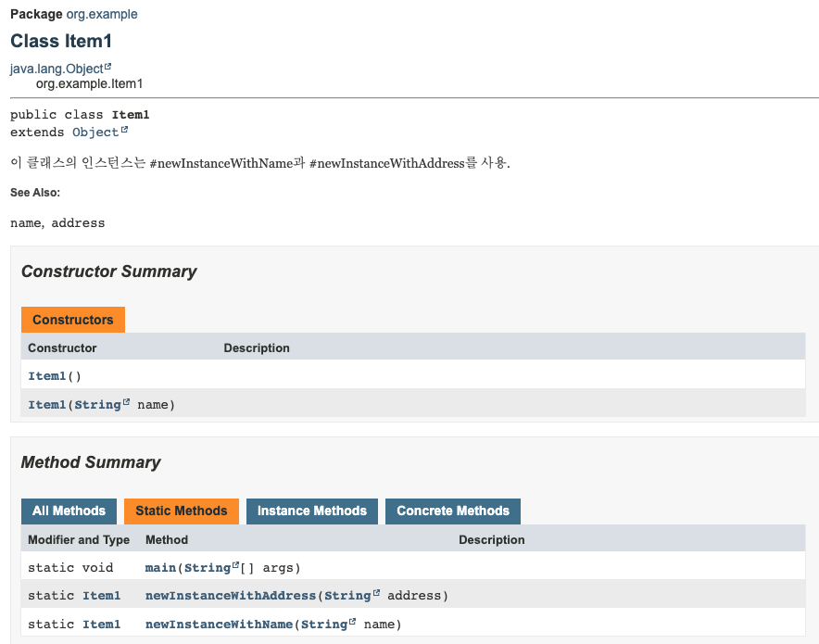This screenshot has height=644, width=819.
Task: Click Description header in constructor table
Action: (x=257, y=347)
